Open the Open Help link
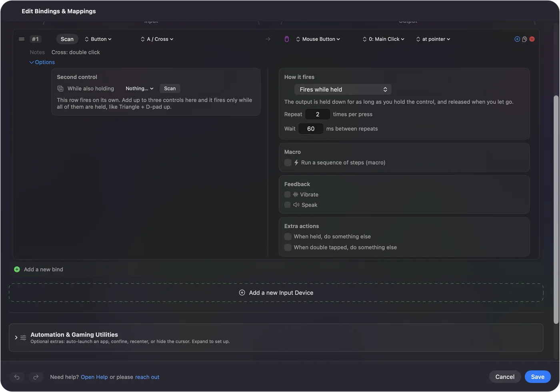Viewport: 560px width, 392px height. (x=94, y=377)
